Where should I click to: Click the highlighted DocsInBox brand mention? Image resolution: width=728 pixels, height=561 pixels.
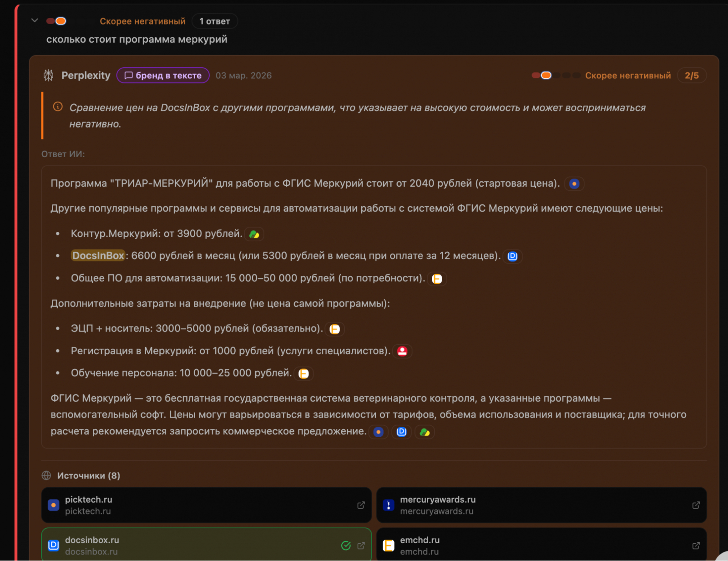pos(98,256)
